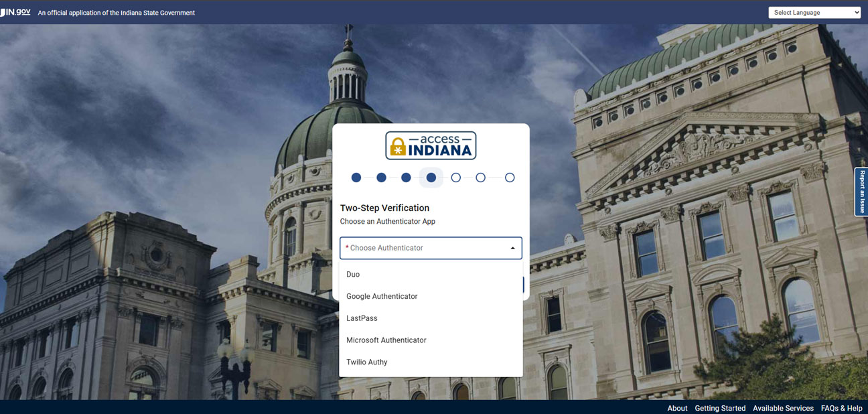Open the Report an Issue side tab
This screenshot has height=414, width=868.
(x=861, y=192)
